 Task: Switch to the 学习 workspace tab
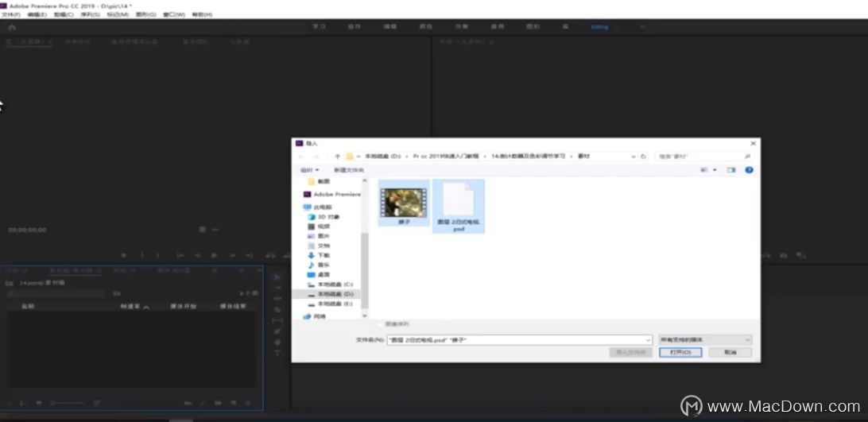click(x=319, y=26)
